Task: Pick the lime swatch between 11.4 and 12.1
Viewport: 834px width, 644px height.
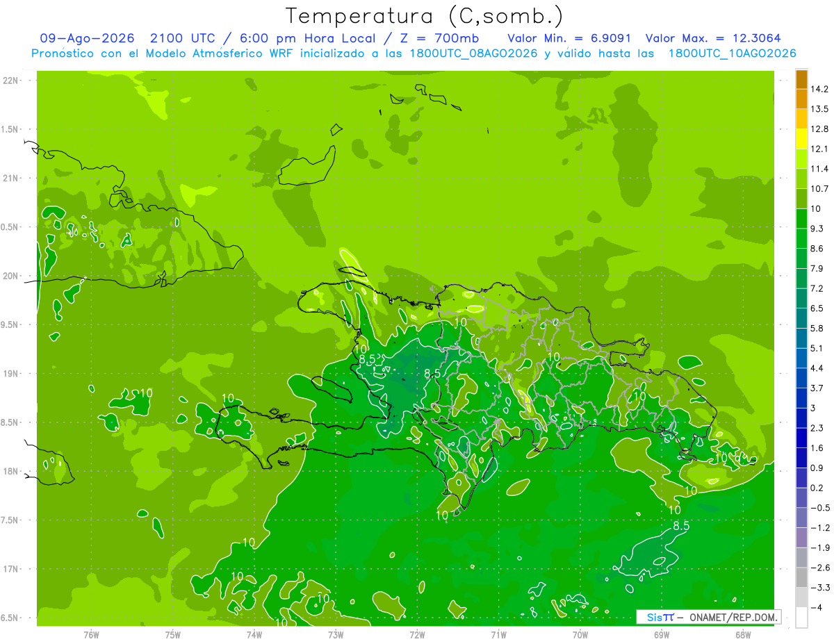Action: (x=801, y=159)
